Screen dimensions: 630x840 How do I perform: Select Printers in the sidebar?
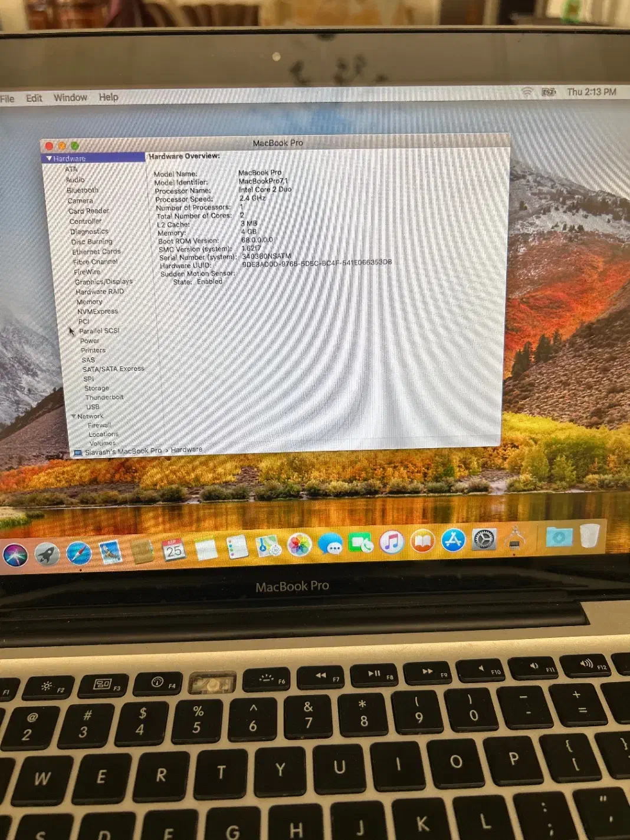tap(93, 350)
